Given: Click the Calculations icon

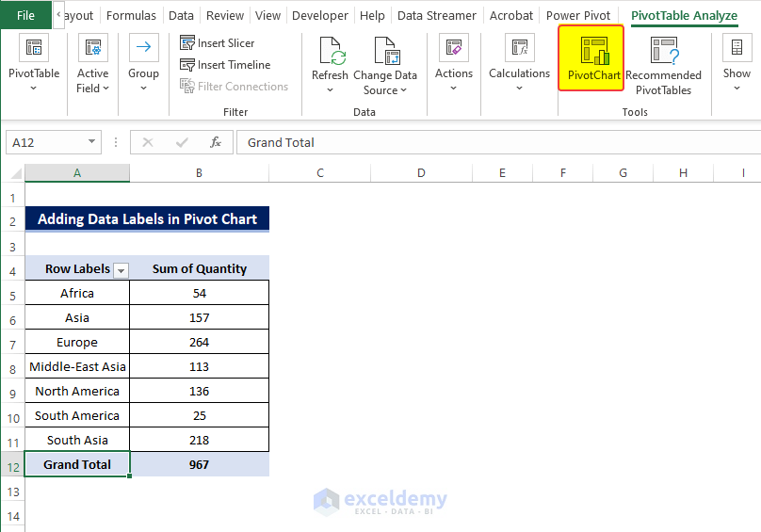Looking at the screenshot, I should click(x=520, y=48).
